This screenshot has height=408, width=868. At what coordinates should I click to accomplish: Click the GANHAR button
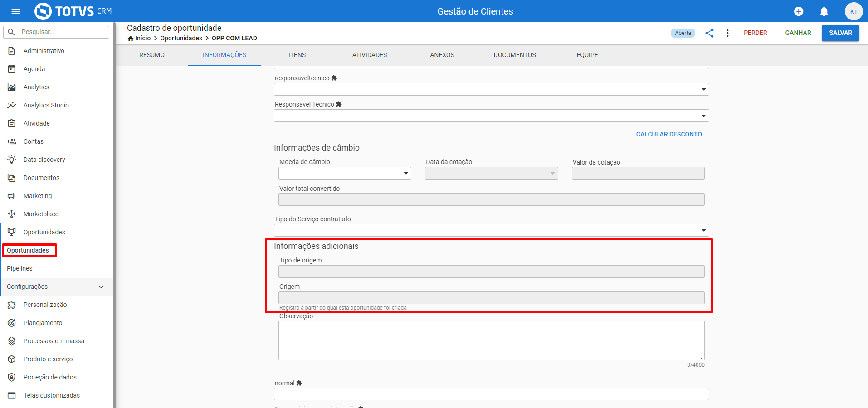point(798,33)
